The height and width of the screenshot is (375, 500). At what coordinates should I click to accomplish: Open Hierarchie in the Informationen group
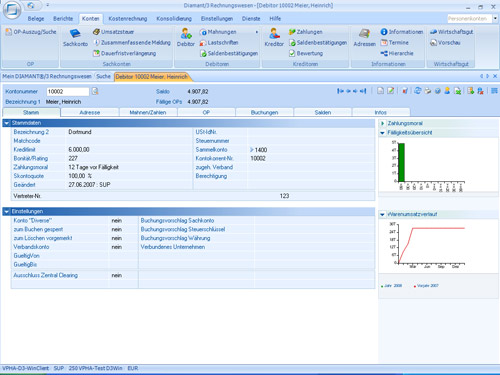[x=397, y=53]
